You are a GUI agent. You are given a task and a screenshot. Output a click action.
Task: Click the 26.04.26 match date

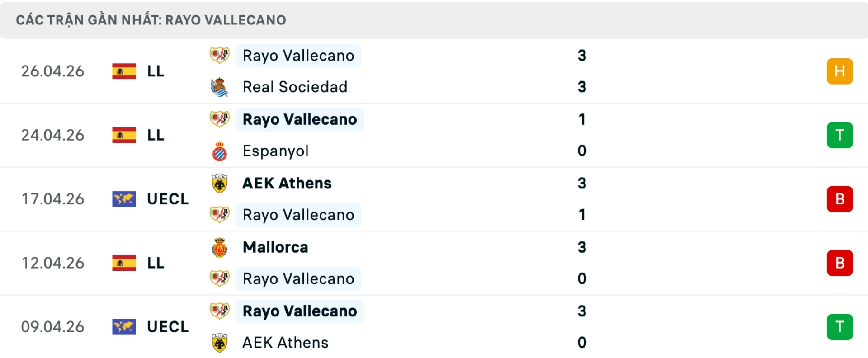(x=52, y=71)
